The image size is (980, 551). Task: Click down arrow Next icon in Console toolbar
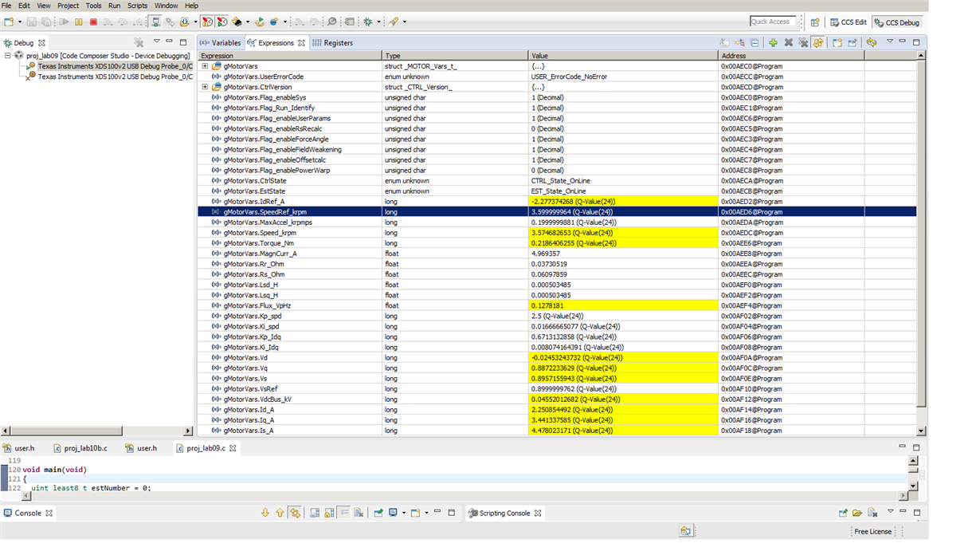click(265, 513)
